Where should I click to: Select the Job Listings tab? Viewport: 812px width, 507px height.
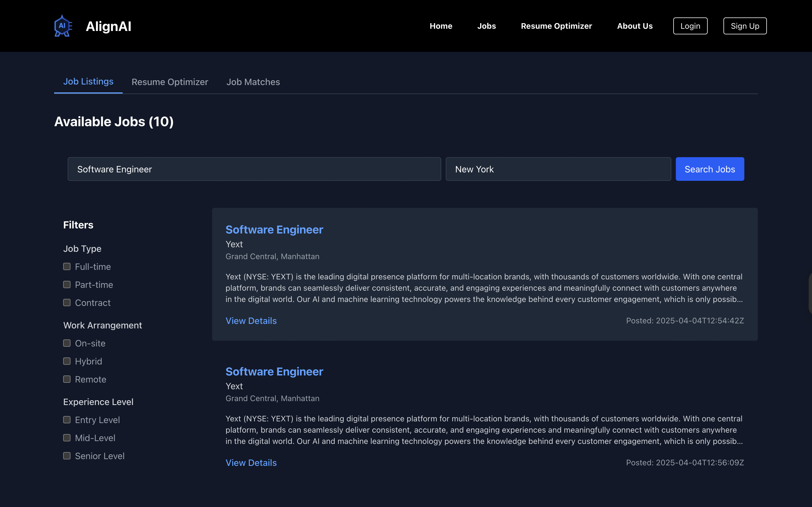pyautogui.click(x=88, y=81)
